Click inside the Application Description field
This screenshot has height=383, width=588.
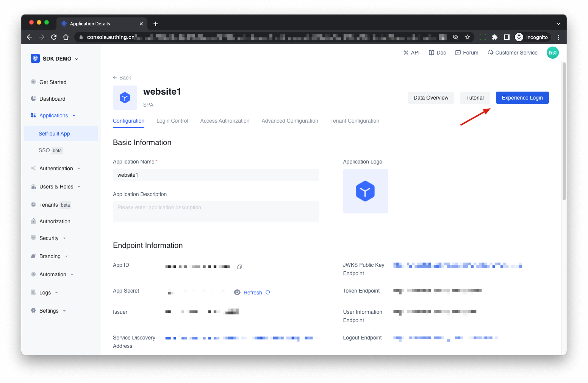(x=216, y=211)
